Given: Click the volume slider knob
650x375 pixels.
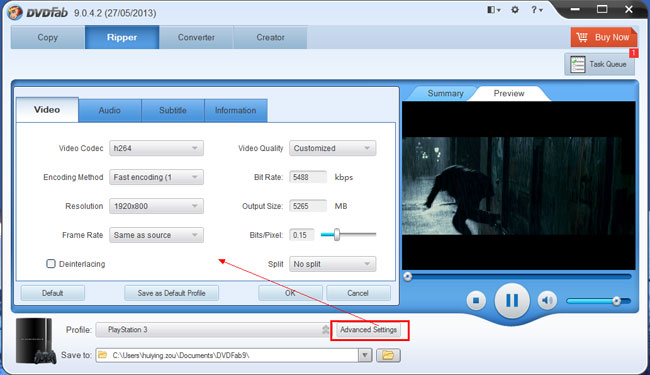Looking at the screenshot, I should click(x=616, y=301).
